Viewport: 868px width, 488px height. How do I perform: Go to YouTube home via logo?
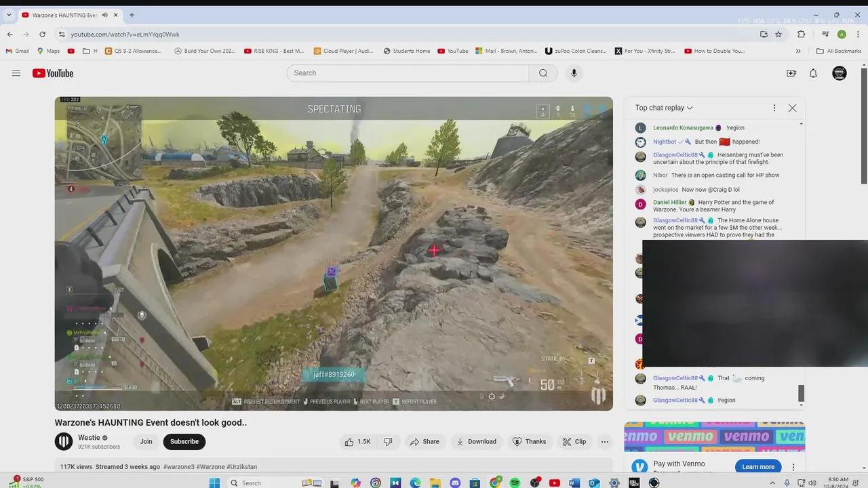[53, 73]
